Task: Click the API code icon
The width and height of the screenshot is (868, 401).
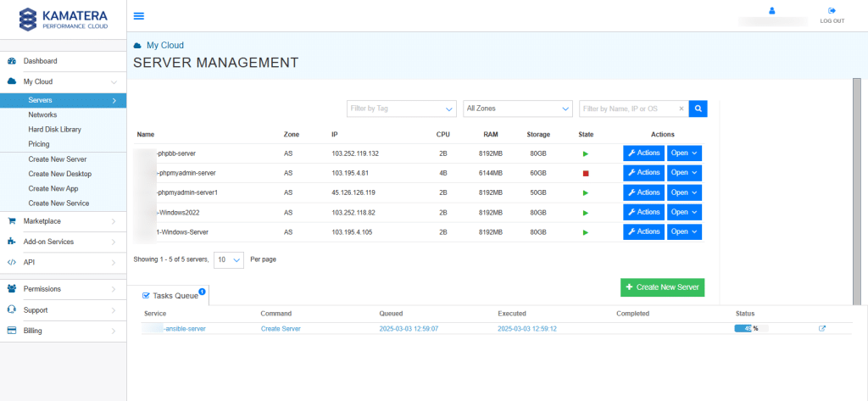Action: pos(12,263)
